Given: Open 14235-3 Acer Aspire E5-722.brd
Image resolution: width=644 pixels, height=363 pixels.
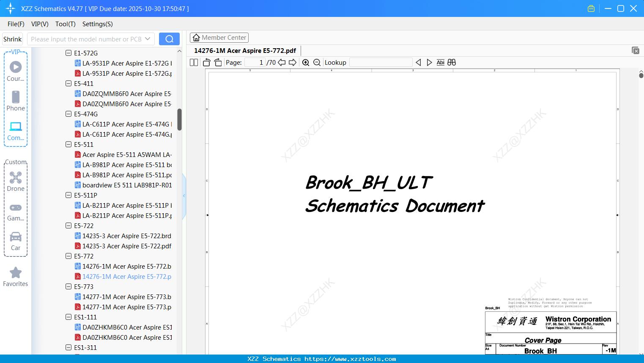Looking at the screenshot, I should (x=123, y=236).
